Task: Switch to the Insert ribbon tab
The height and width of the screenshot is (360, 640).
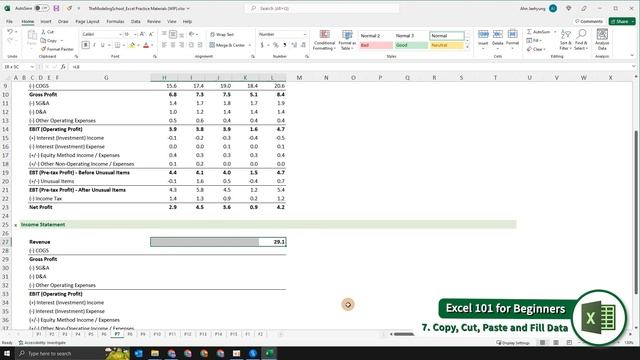Action: coord(46,21)
